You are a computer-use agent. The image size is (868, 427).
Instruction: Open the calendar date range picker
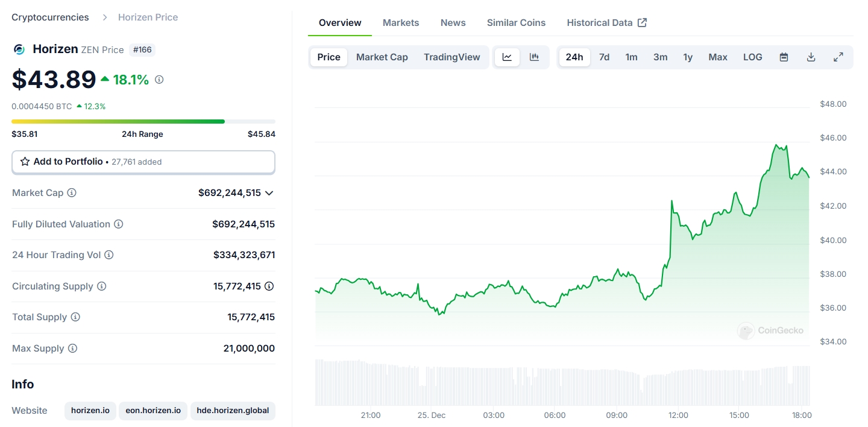[784, 57]
